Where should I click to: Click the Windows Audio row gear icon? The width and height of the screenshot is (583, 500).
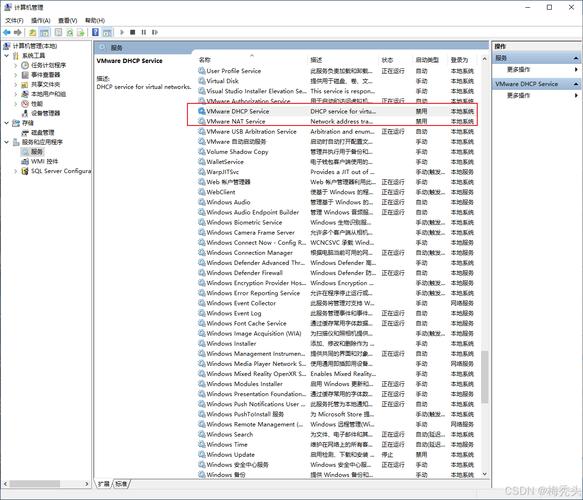pyautogui.click(x=202, y=202)
